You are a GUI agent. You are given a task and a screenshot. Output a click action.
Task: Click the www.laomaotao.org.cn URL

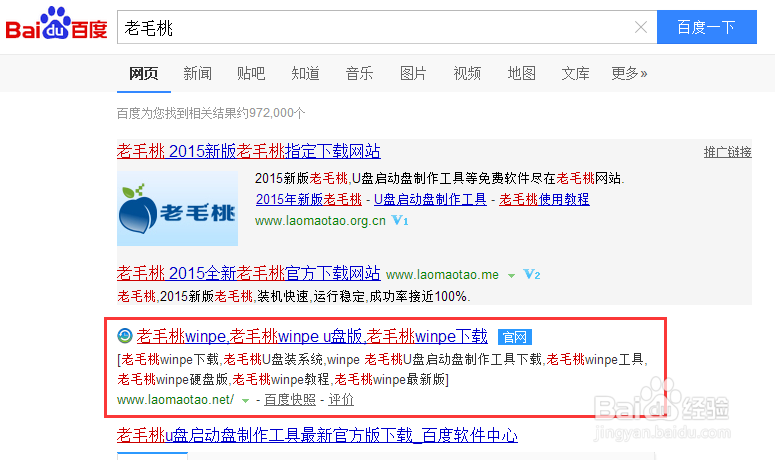320,220
